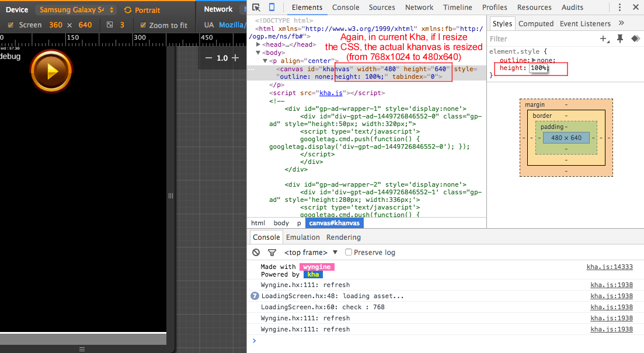The image size is (644, 353).
Task: Click the device pixel ratio value 3
Action: [x=122, y=25]
